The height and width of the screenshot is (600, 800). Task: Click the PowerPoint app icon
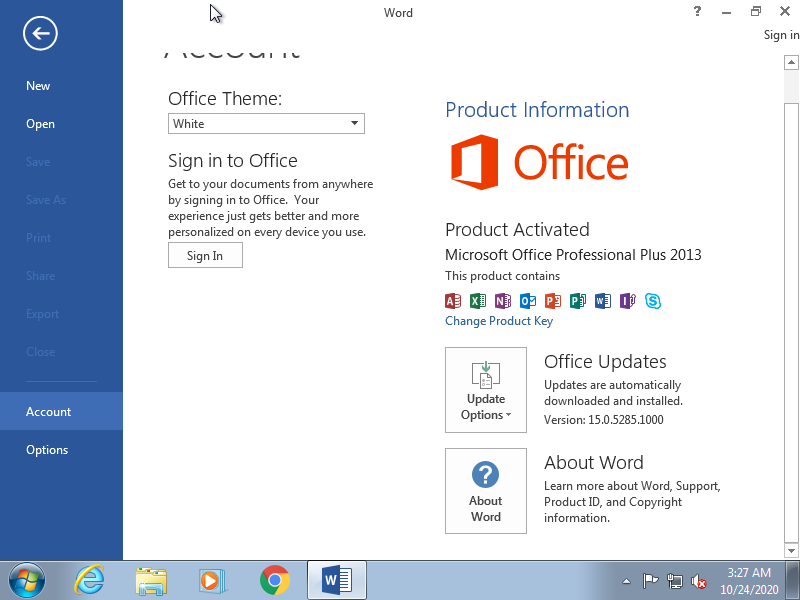click(x=553, y=301)
